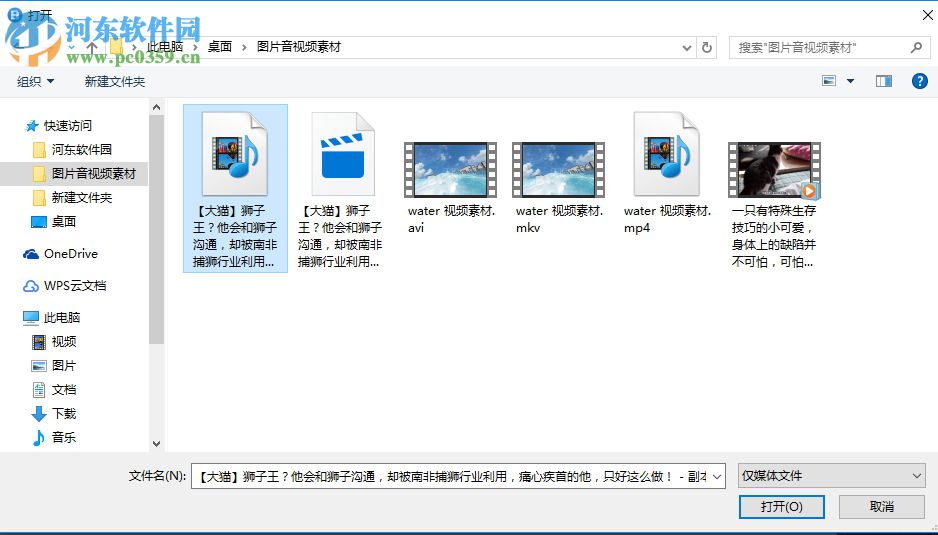The image size is (938, 535).
Task: Open 文档 library in sidebar
Action: click(x=63, y=390)
